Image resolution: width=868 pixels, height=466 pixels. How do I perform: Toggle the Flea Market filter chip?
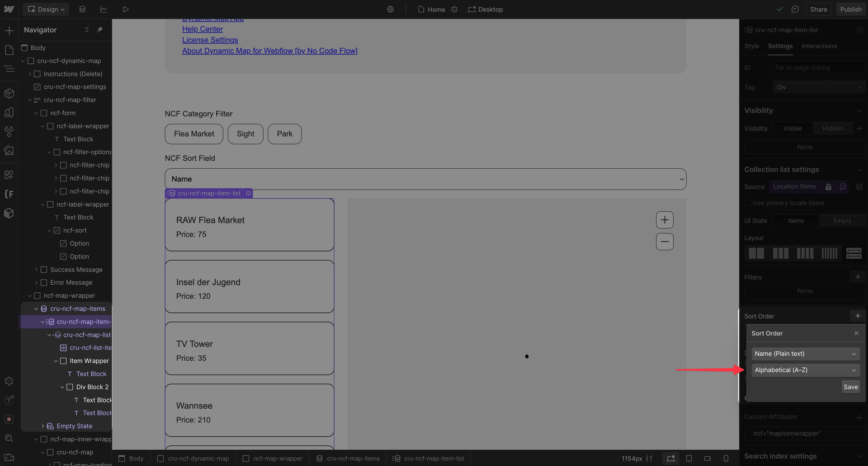(x=194, y=134)
